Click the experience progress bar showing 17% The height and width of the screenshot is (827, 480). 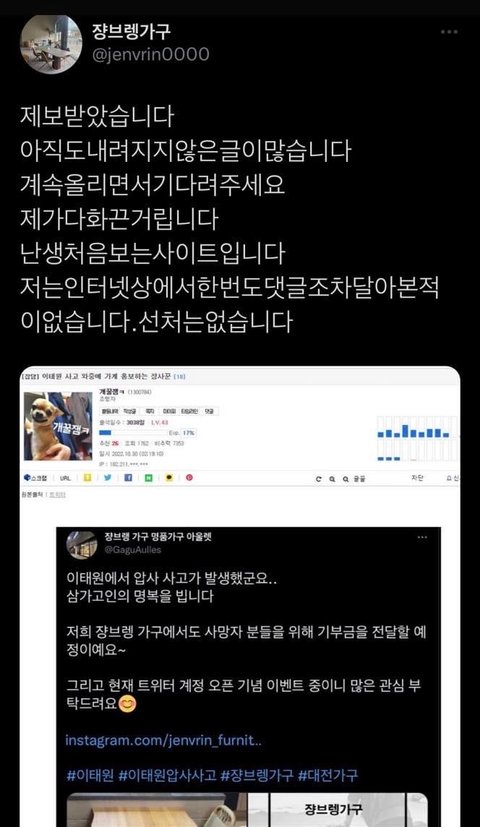[148, 432]
